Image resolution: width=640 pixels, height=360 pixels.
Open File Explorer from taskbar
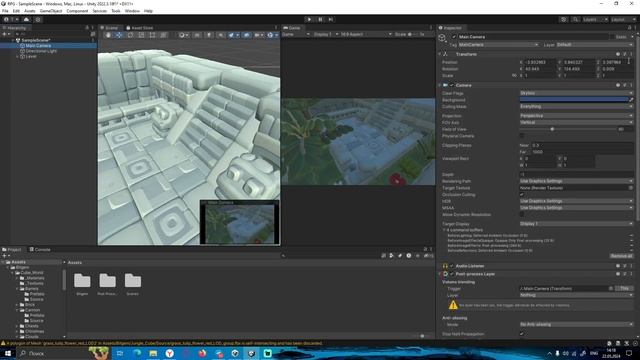point(153,353)
